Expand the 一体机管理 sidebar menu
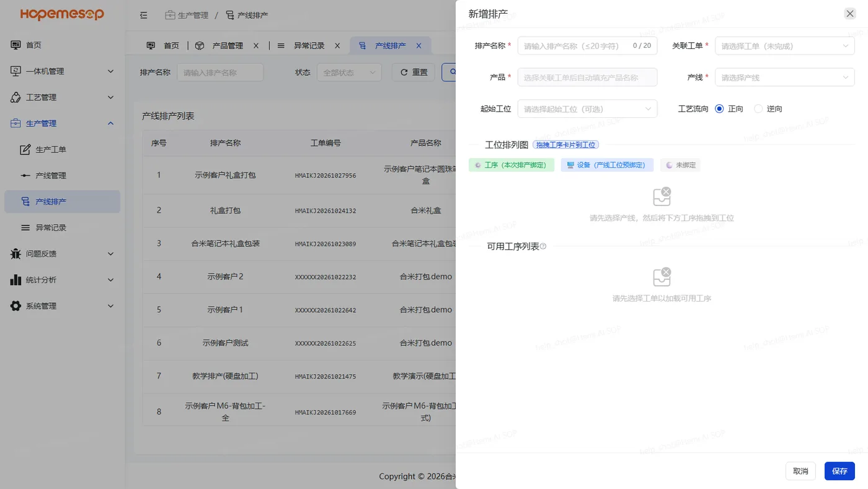 click(62, 71)
